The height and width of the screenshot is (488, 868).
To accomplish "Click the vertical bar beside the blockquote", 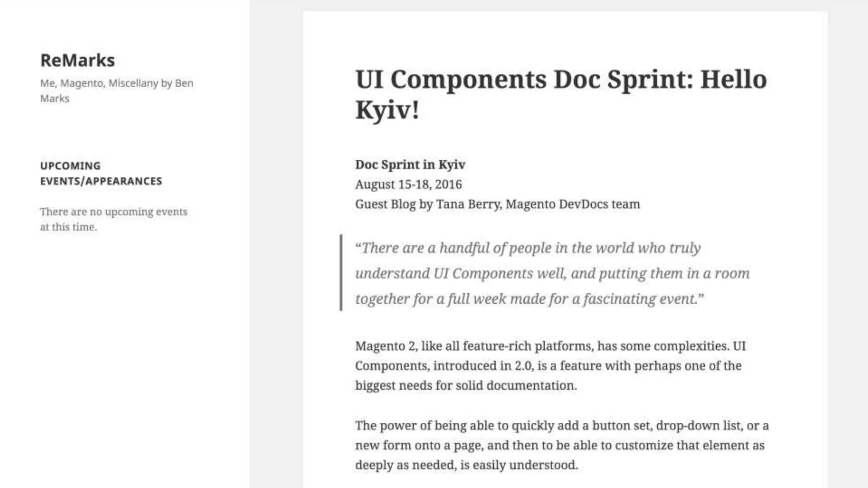I will click(x=341, y=273).
